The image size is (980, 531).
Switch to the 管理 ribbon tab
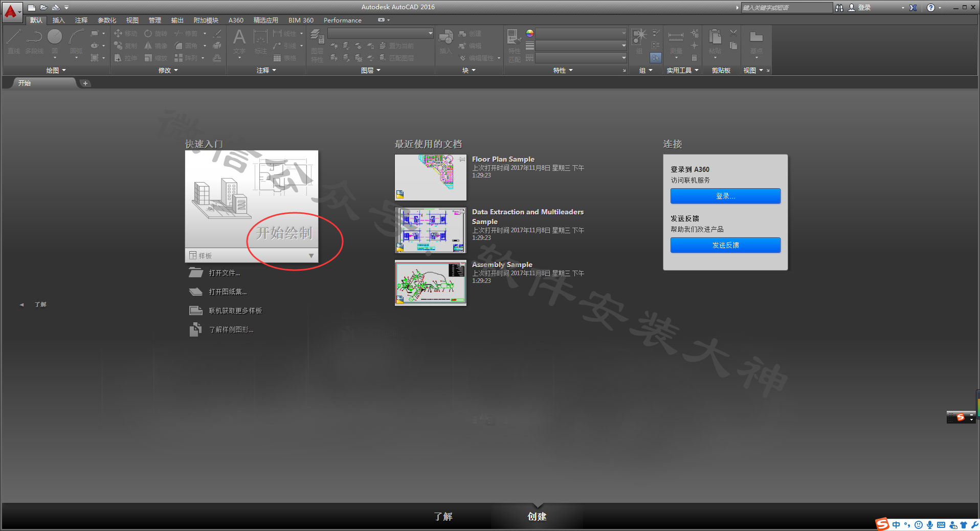pos(155,20)
